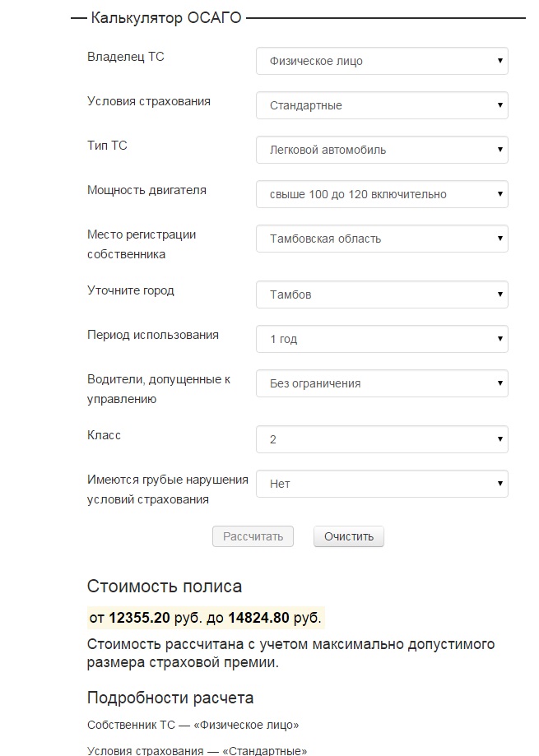Expand the Условия страхования dropdown showing Стандартные
The width and height of the screenshot is (539, 756).
[x=382, y=105]
